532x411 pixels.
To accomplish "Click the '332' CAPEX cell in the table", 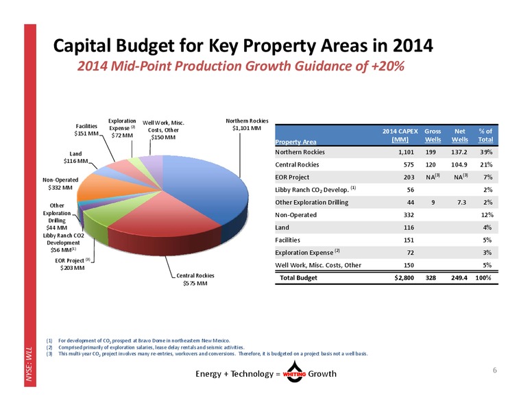I will [x=409, y=215].
